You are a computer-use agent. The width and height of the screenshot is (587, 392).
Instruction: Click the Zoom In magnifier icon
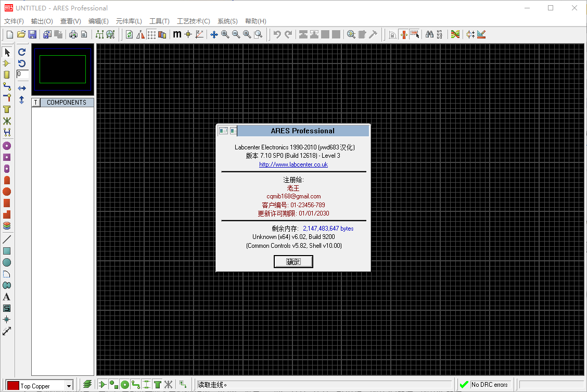point(225,34)
